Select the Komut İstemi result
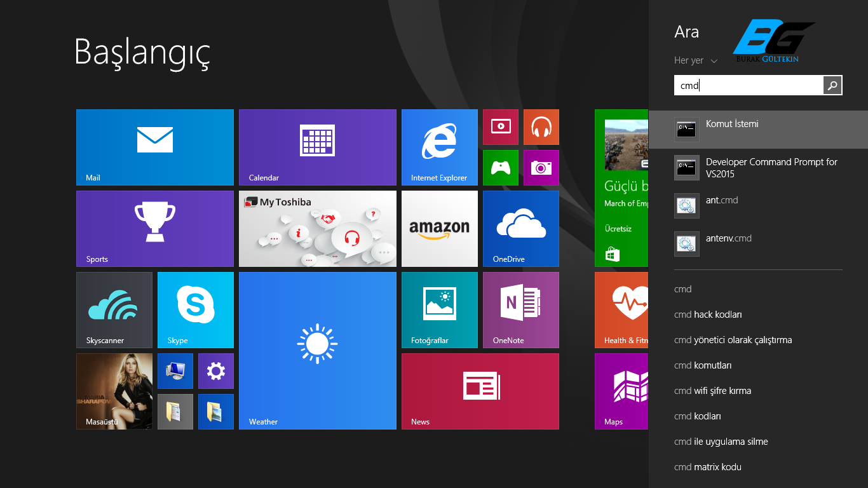The height and width of the screenshot is (488, 868). pyautogui.click(x=758, y=130)
